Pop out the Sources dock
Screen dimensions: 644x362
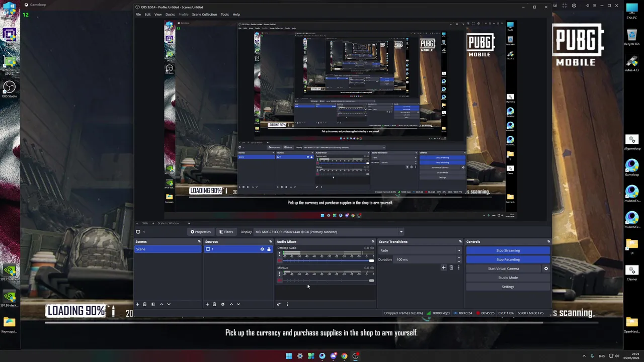coord(270,242)
